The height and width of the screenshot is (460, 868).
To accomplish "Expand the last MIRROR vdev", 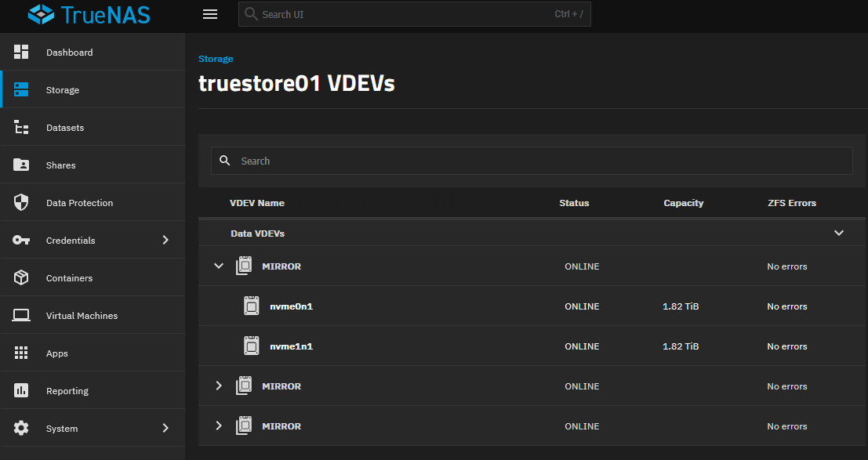I will (219, 425).
